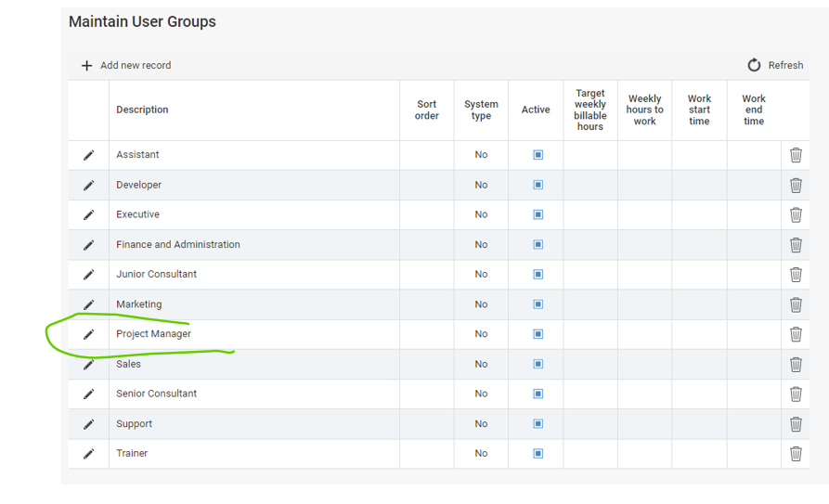Delete the Executive group using trash icon
Screen dimensions: 829x504
[x=796, y=214]
